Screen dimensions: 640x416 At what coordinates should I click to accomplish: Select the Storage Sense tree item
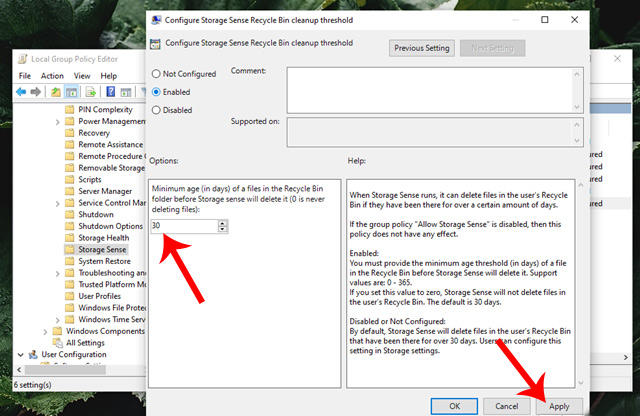click(x=102, y=249)
